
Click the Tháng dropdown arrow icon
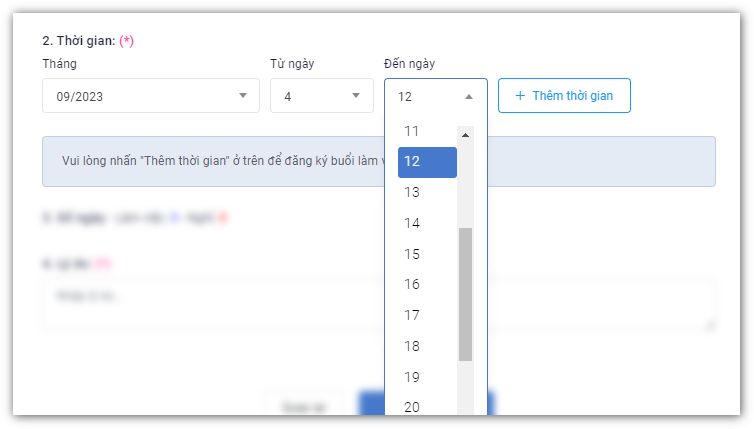(242, 96)
